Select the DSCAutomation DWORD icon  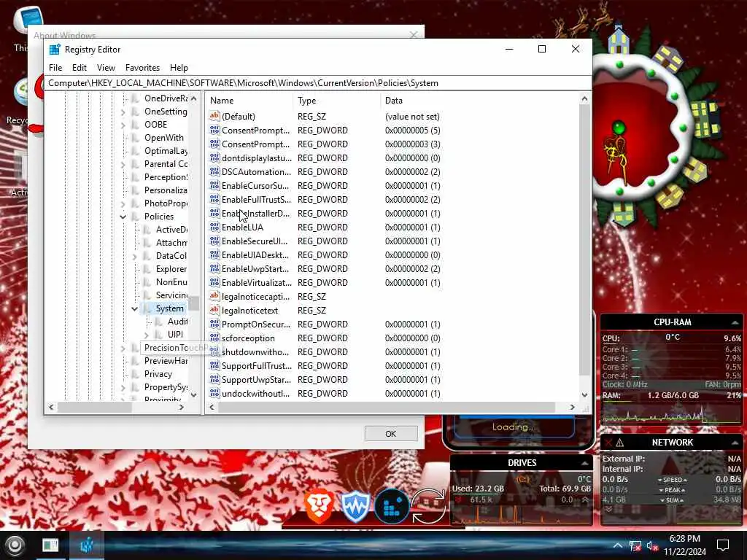(214, 171)
